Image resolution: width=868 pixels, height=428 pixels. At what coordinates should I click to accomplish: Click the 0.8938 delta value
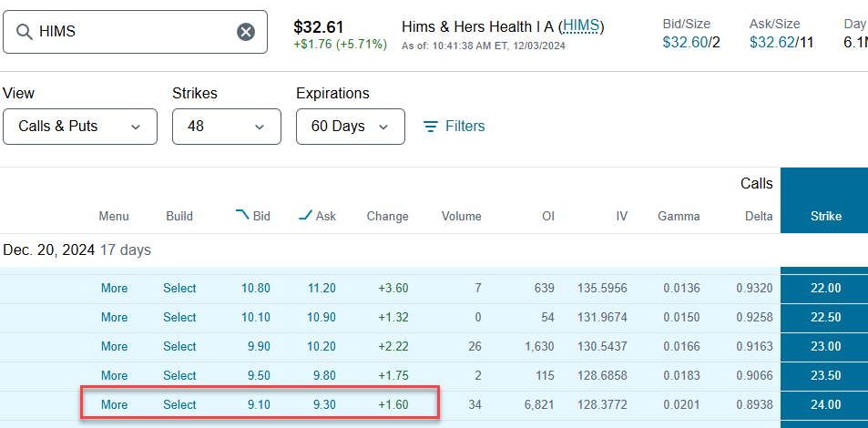pos(754,404)
